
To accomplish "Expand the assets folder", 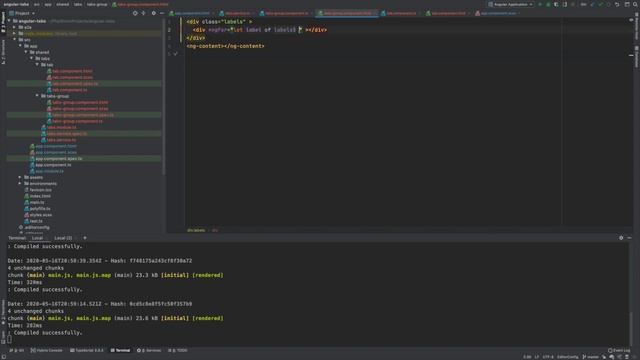I will tap(20, 177).
